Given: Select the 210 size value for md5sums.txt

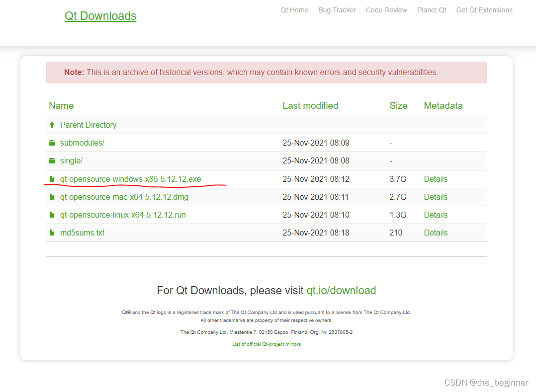Looking at the screenshot, I should 395,233.
